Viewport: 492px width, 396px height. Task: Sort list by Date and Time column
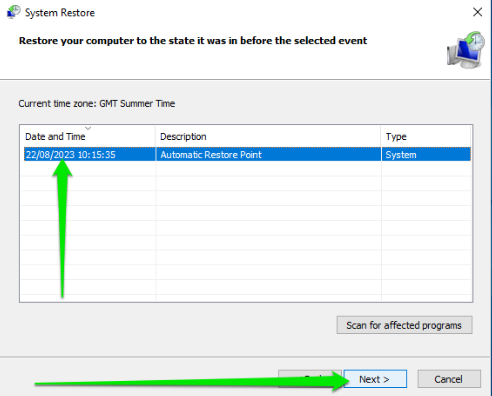tap(55, 137)
